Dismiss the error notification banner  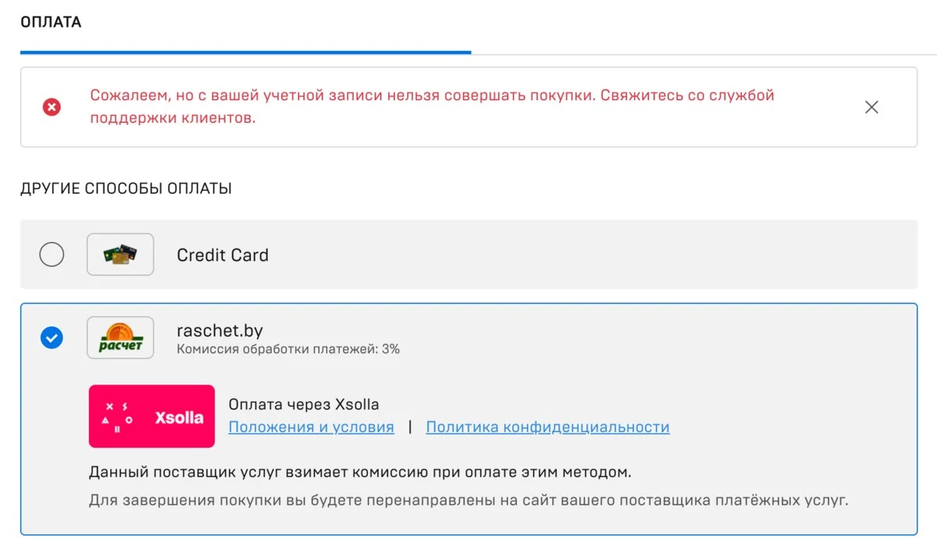click(871, 107)
